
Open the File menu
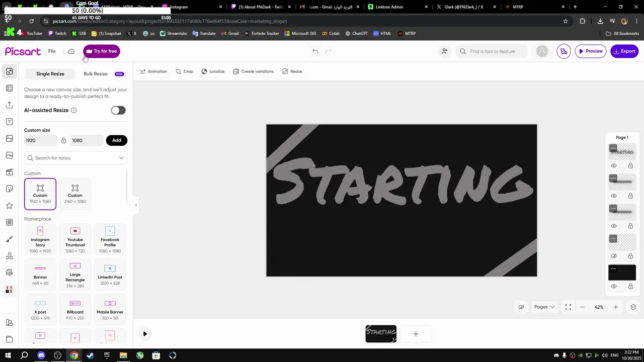click(x=52, y=51)
